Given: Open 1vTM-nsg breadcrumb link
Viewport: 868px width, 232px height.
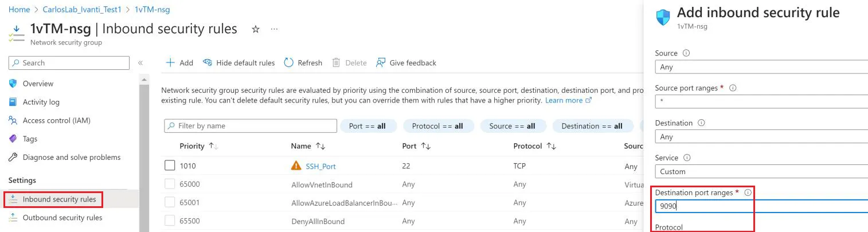Looking at the screenshot, I should click(152, 10).
